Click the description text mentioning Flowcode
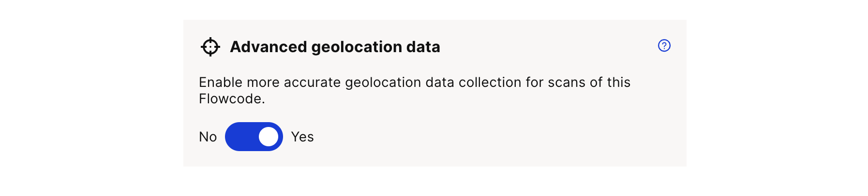Screen dimensions: 868x196 pos(415,90)
